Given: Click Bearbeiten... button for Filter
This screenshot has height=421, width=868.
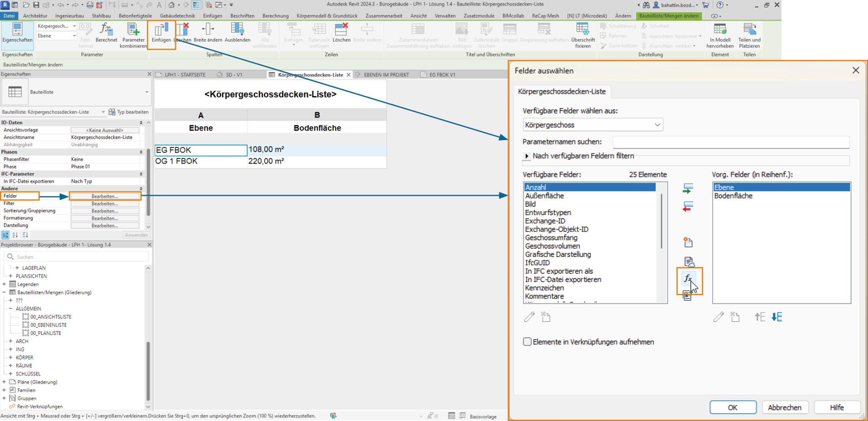Looking at the screenshot, I should [105, 204].
